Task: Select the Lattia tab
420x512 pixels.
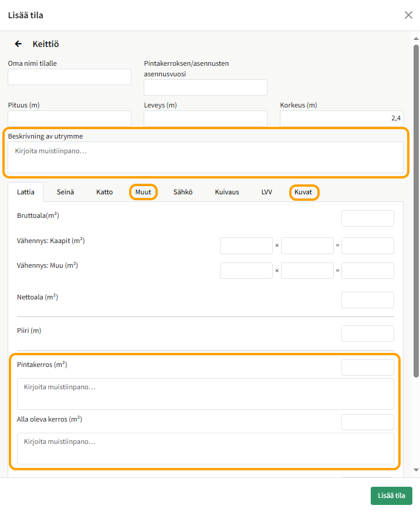Action: [25, 192]
